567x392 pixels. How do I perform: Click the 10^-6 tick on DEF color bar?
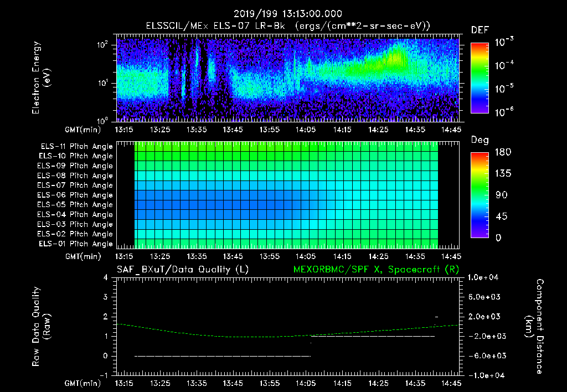[504, 112]
